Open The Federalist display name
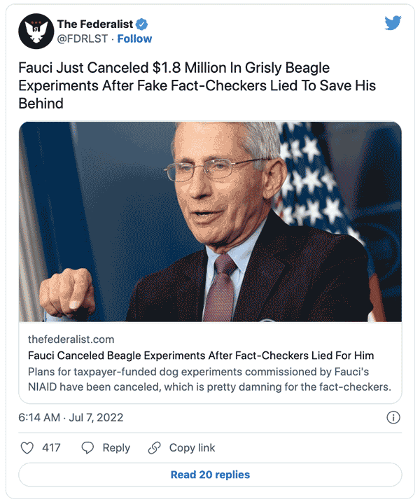 (95, 24)
